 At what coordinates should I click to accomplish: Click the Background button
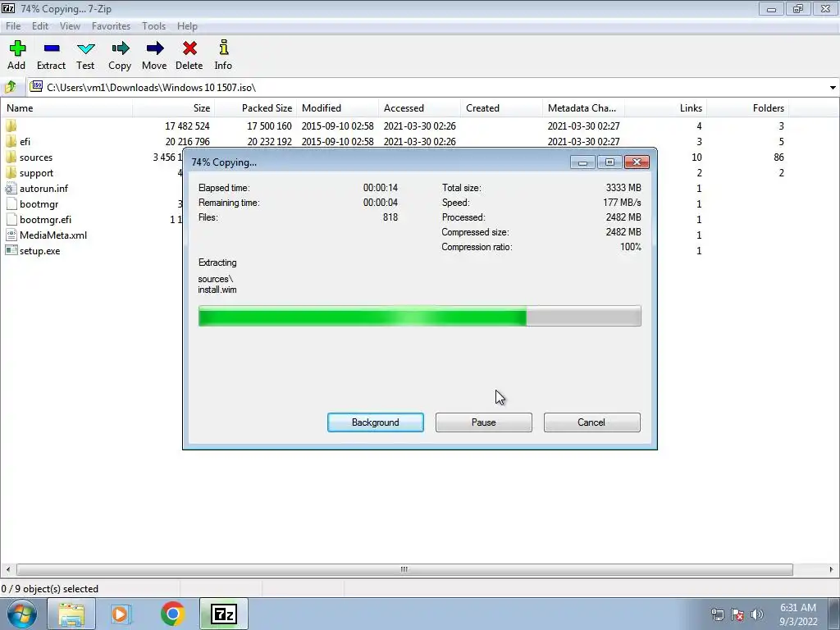[x=376, y=422]
